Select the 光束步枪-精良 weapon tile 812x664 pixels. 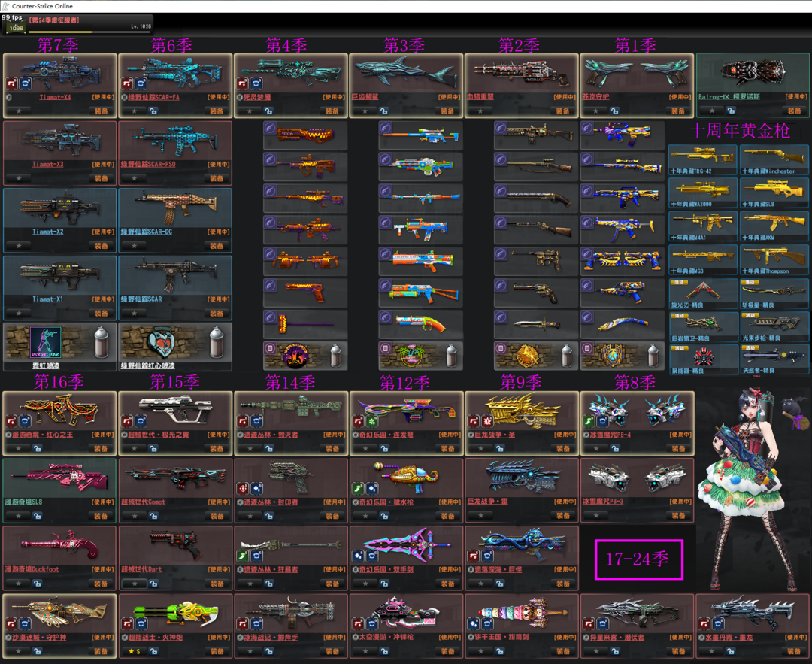pos(774,327)
